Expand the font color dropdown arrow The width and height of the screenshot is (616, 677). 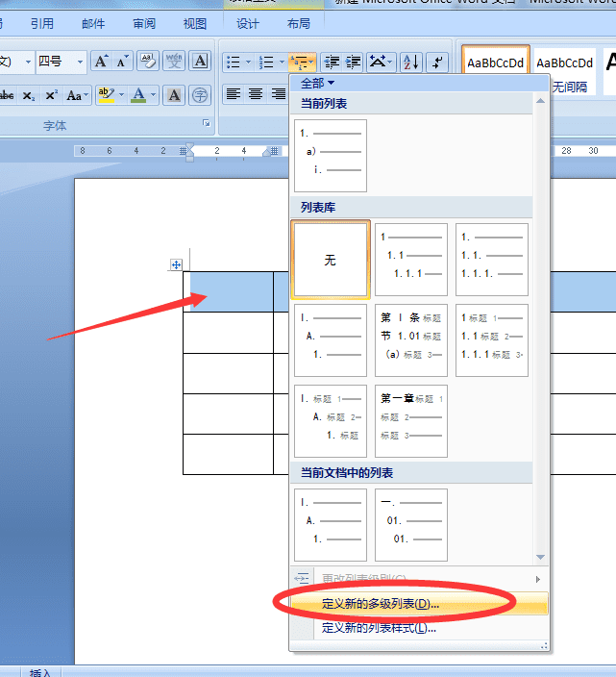153,95
